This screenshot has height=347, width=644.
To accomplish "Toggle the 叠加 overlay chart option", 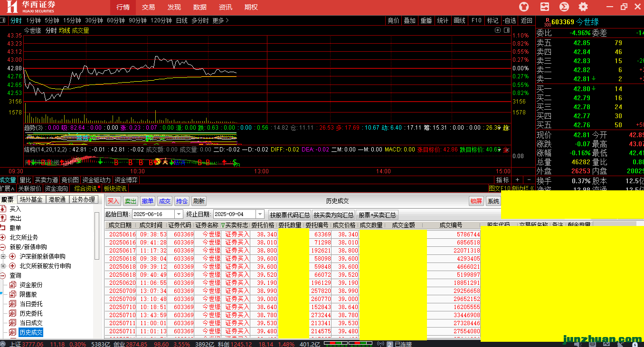I will pyautogui.click(x=409, y=20).
